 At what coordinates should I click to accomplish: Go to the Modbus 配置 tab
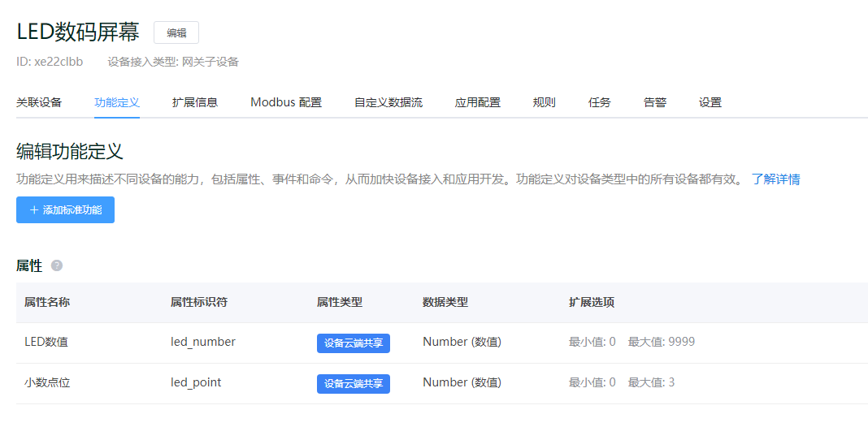[286, 102]
